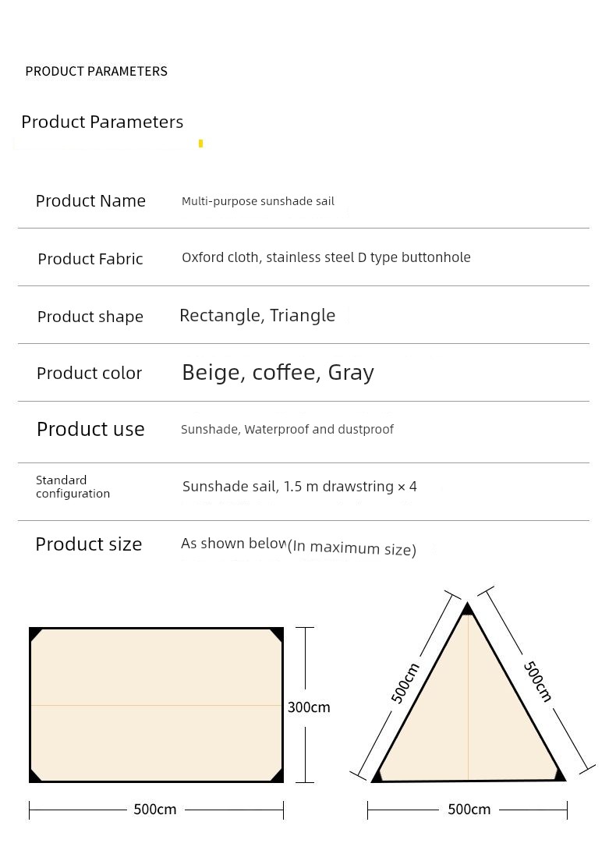Click the (In maximum size) note
616x861 pixels.
pyautogui.click(x=352, y=548)
